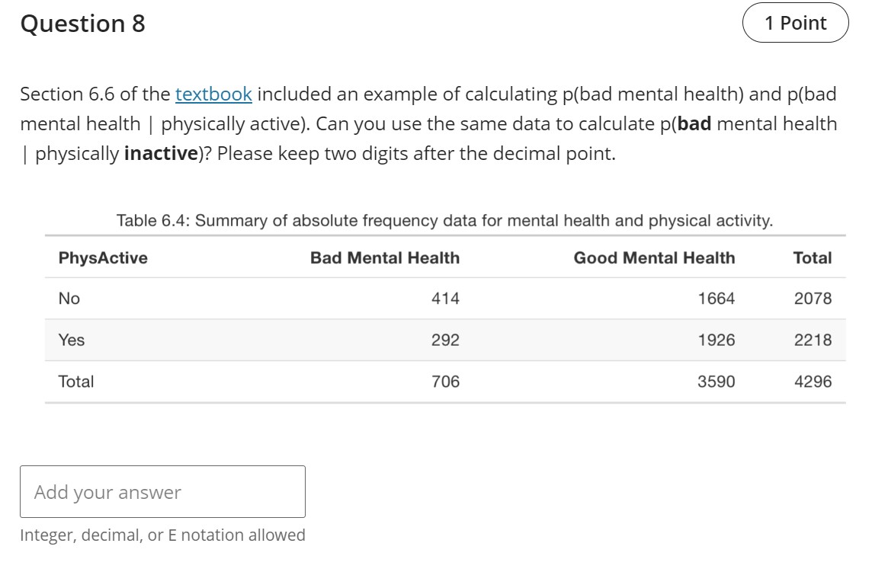Click the 'Add your answer' input field
872x588 pixels.
click(x=162, y=492)
